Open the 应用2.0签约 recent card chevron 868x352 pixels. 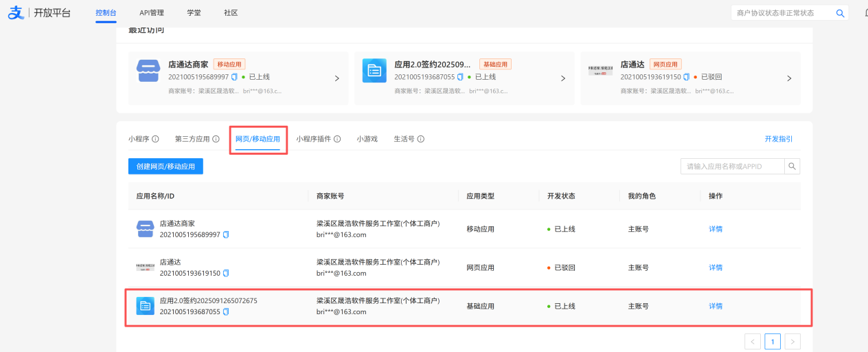(x=562, y=78)
